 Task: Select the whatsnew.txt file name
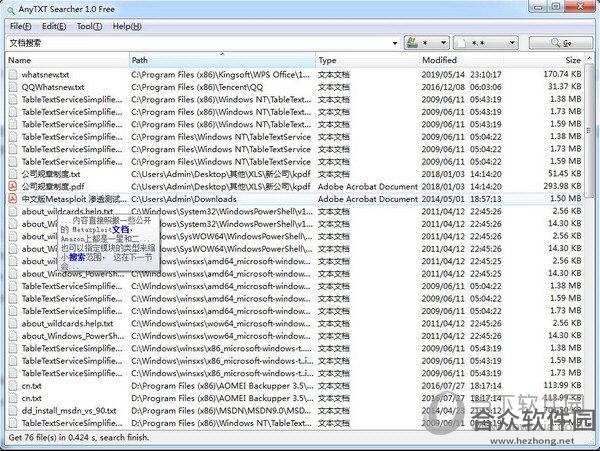pyautogui.click(x=45, y=75)
